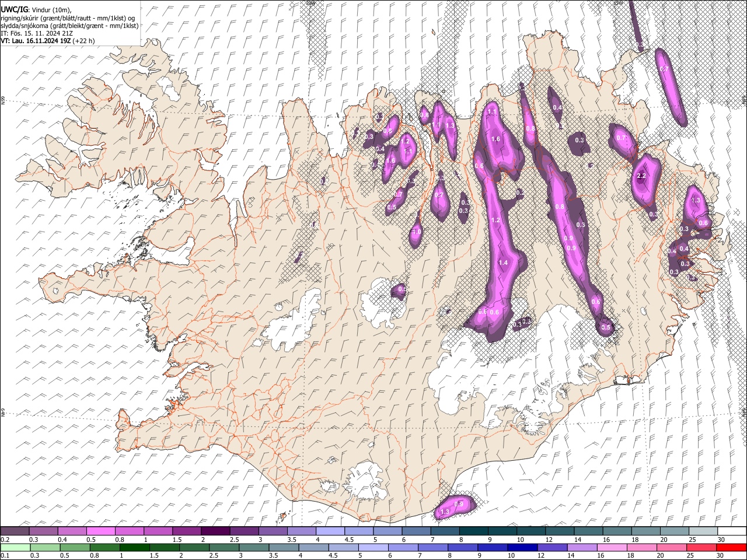
Task: Pick the white top-row swatch after 30
Action: point(732,531)
